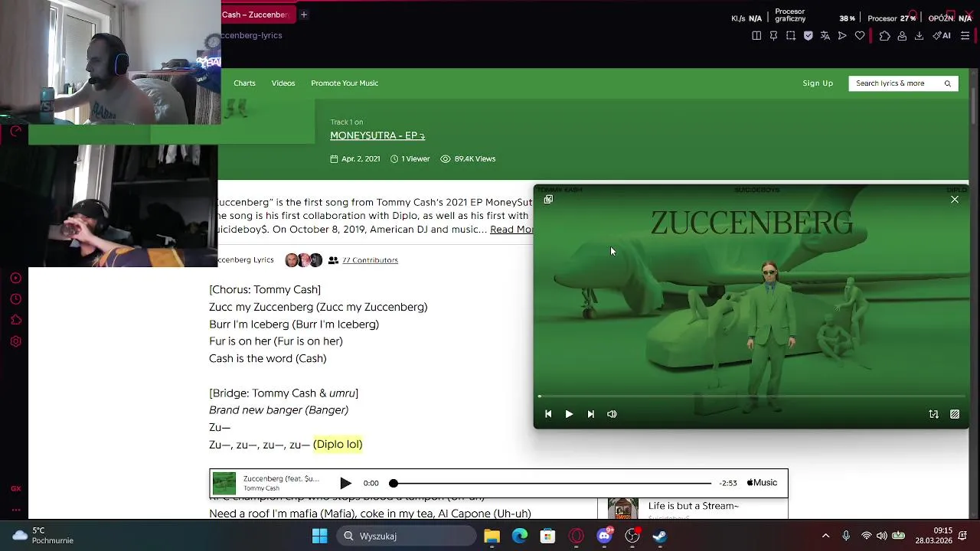Image resolution: width=980 pixels, height=551 pixels.
Task: Start the snapshot capture tool
Action: pyautogui.click(x=791, y=35)
